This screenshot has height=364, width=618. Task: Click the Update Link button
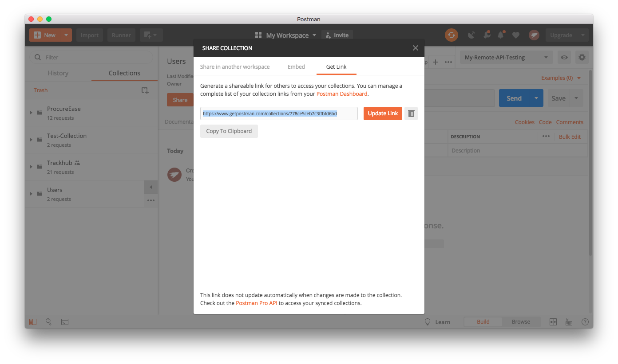pos(382,114)
